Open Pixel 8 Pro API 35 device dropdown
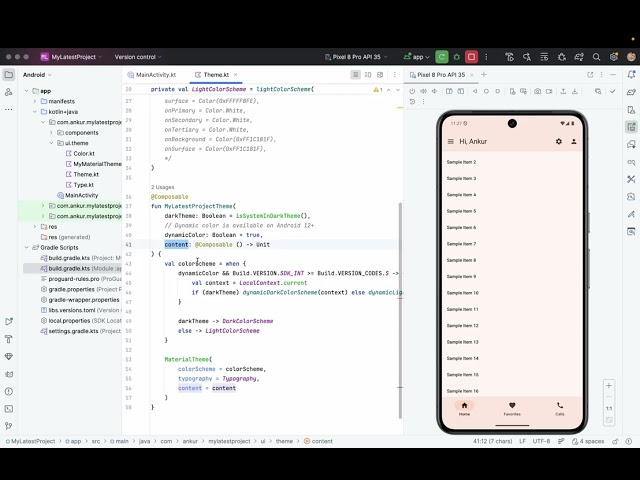This screenshot has width=640, height=480. [x=356, y=57]
